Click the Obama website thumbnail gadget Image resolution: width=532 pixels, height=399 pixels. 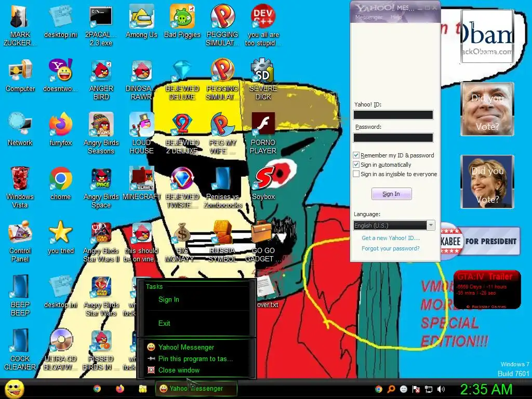coord(487,36)
